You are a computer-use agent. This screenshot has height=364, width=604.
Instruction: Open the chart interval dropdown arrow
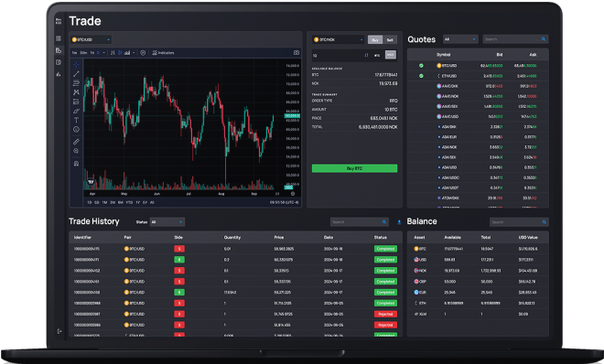103,53
